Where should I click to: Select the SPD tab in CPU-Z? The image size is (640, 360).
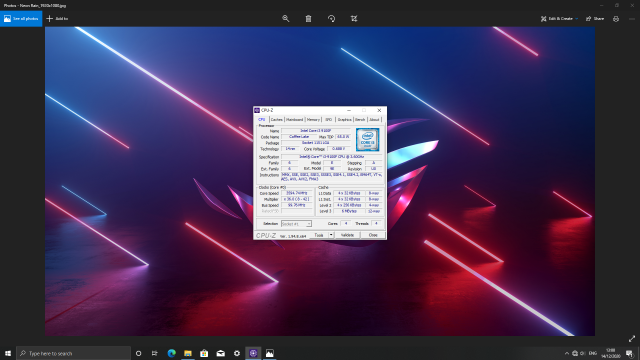pos(329,120)
